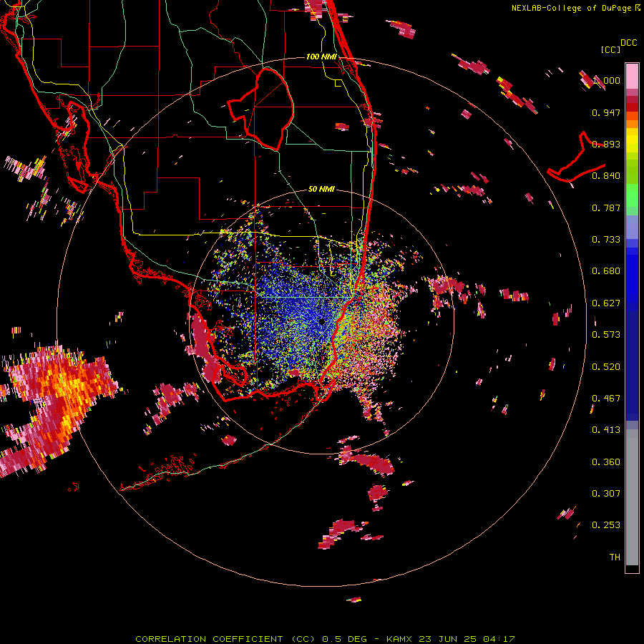The image size is (644, 644).
Task: Click the 0.253 legend value
Action: click(x=606, y=525)
